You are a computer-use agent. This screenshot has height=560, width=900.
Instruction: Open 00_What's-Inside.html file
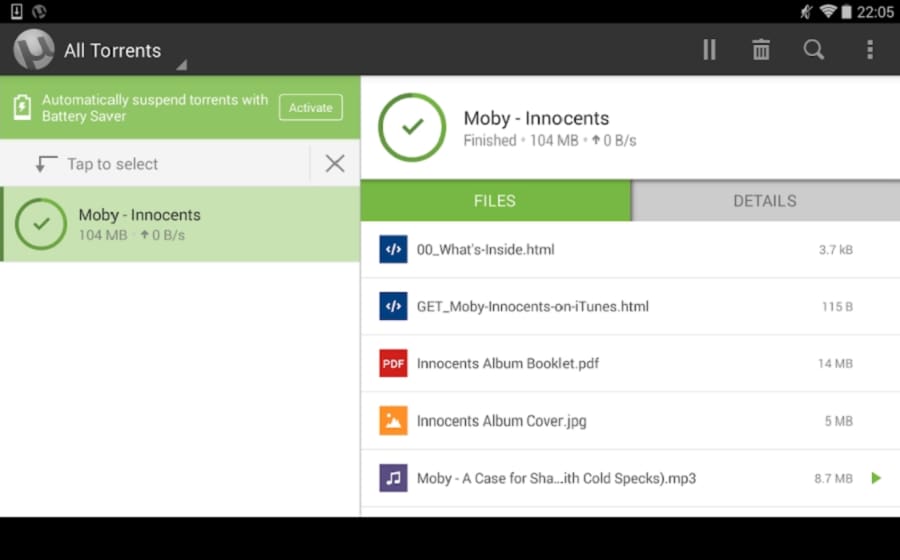coord(630,250)
